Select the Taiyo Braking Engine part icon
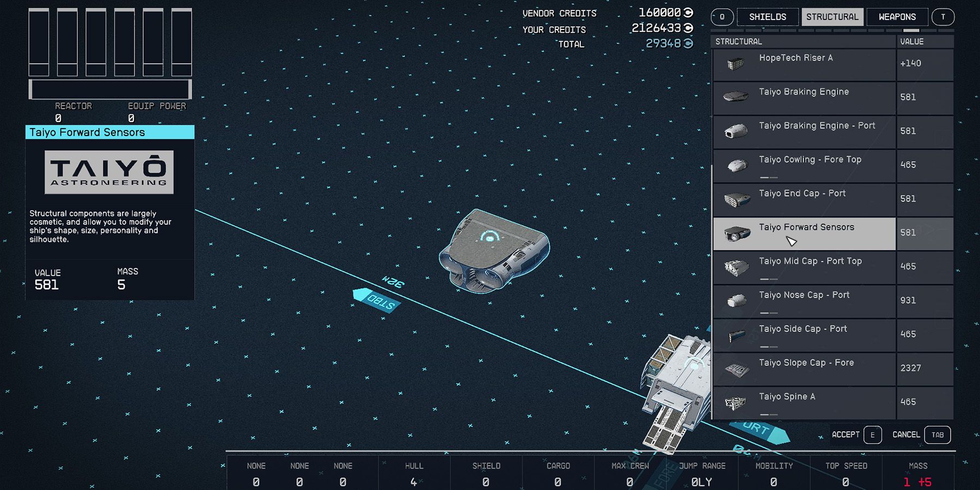This screenshot has height=490, width=980. coord(735,97)
